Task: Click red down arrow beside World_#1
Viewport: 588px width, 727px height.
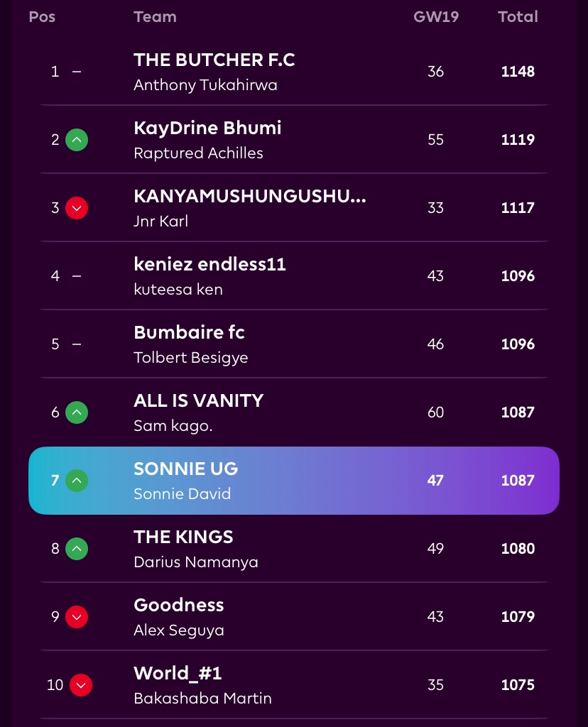Action: tap(81, 685)
